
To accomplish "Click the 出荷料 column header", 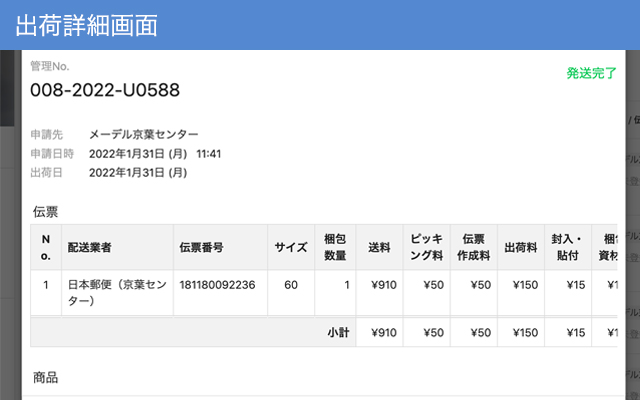I will 521,246.
